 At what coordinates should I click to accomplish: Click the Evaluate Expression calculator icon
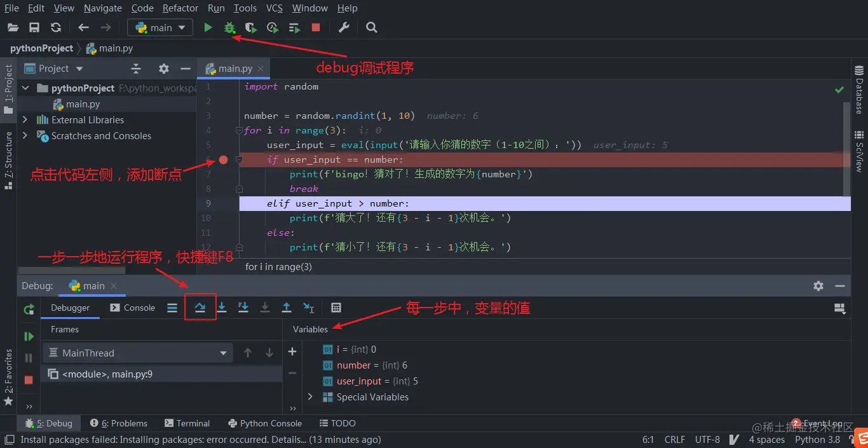pyautogui.click(x=336, y=308)
